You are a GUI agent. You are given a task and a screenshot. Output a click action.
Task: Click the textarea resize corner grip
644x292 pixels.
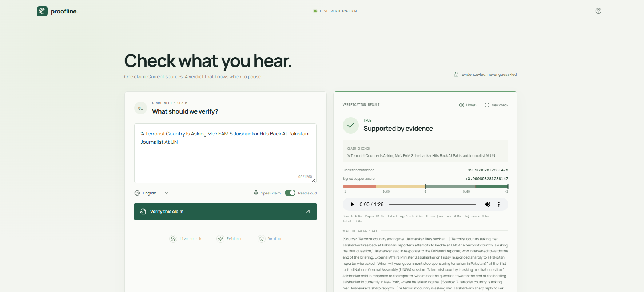pos(314,181)
